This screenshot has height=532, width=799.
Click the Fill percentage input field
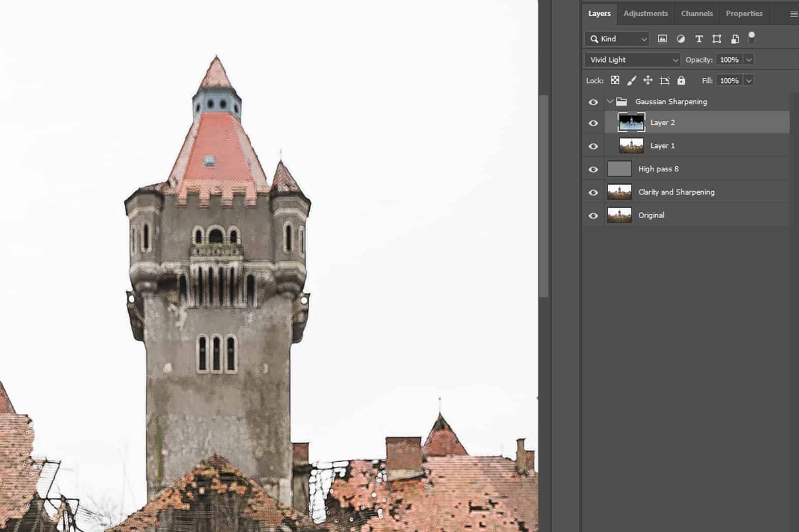[729, 81]
